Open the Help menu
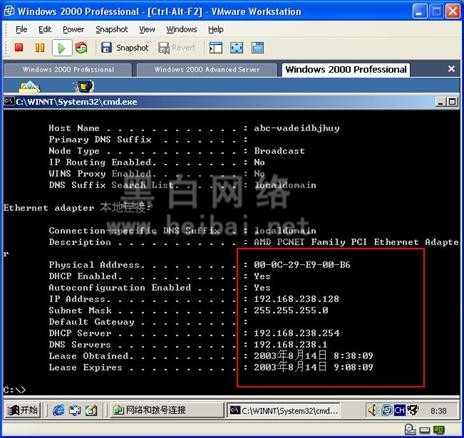 [216, 29]
